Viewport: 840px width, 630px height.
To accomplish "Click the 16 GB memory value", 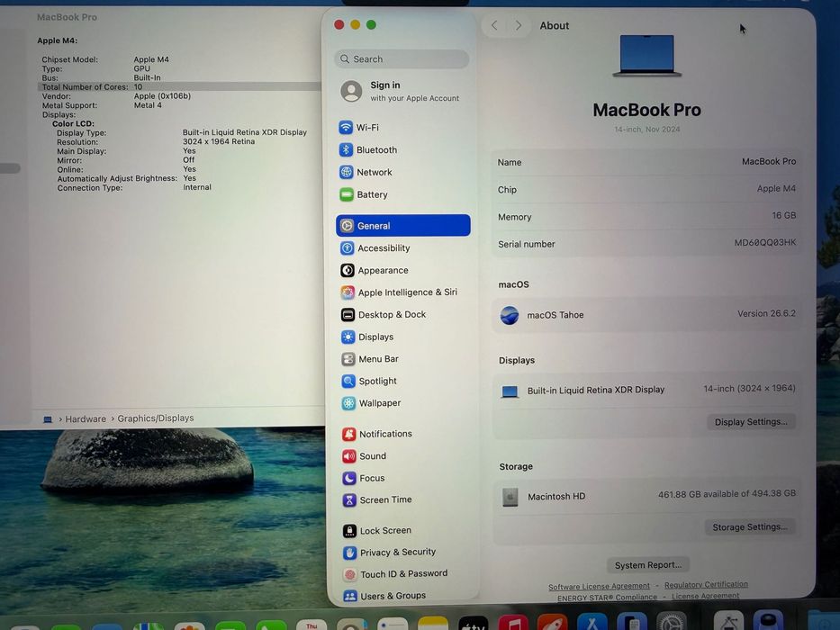I will coord(784,215).
